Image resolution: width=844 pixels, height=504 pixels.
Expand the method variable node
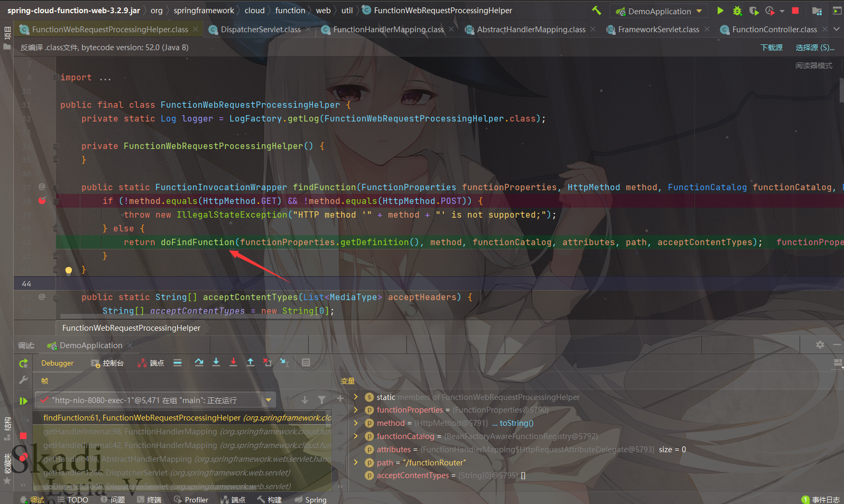[356, 423]
